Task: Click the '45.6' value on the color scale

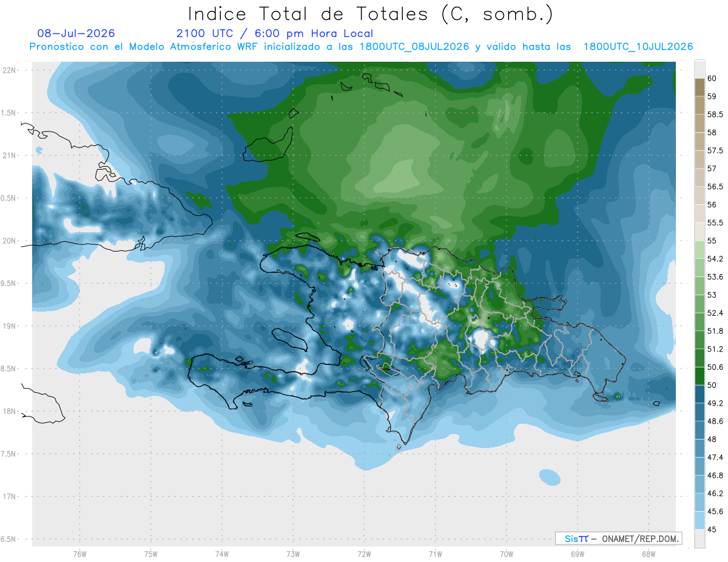Action: point(715,512)
